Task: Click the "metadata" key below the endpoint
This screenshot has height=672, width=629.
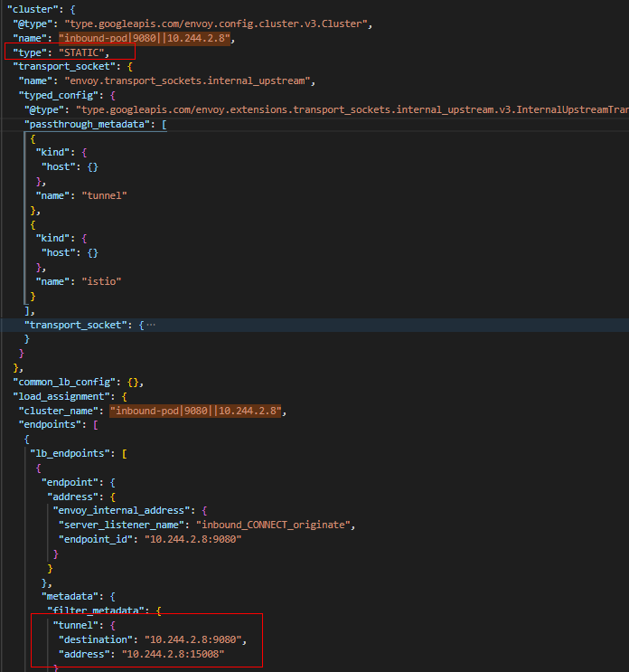Action: [x=70, y=597]
